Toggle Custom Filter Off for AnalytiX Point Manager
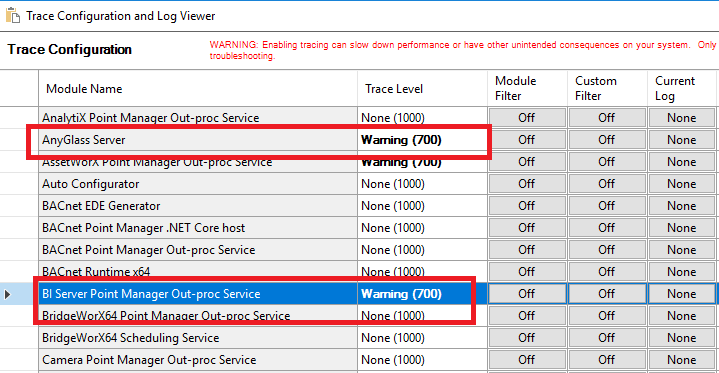 click(607, 118)
